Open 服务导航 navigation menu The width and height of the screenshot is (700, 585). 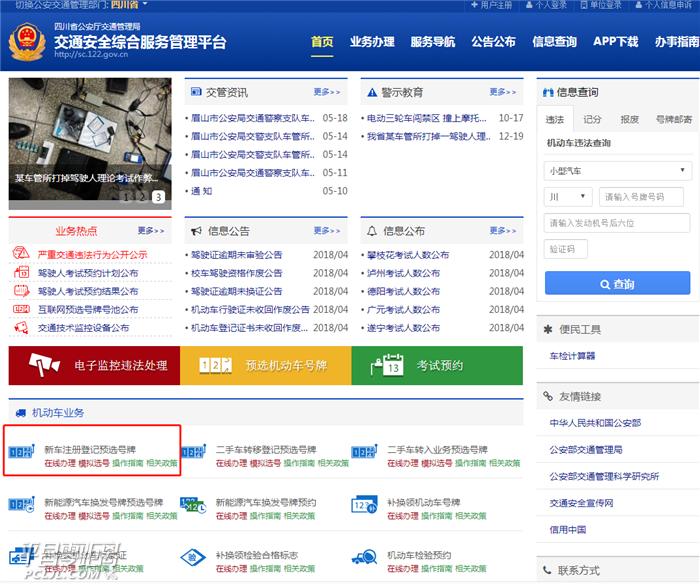tap(433, 42)
